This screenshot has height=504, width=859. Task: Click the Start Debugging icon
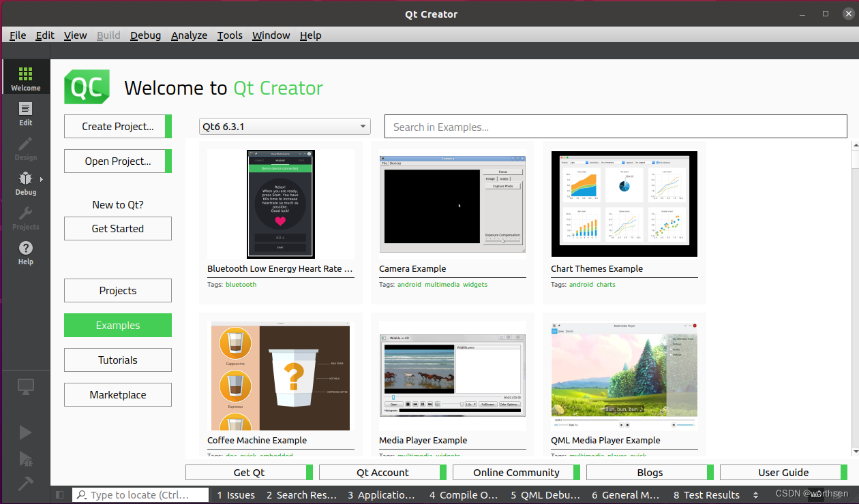pyautogui.click(x=25, y=458)
